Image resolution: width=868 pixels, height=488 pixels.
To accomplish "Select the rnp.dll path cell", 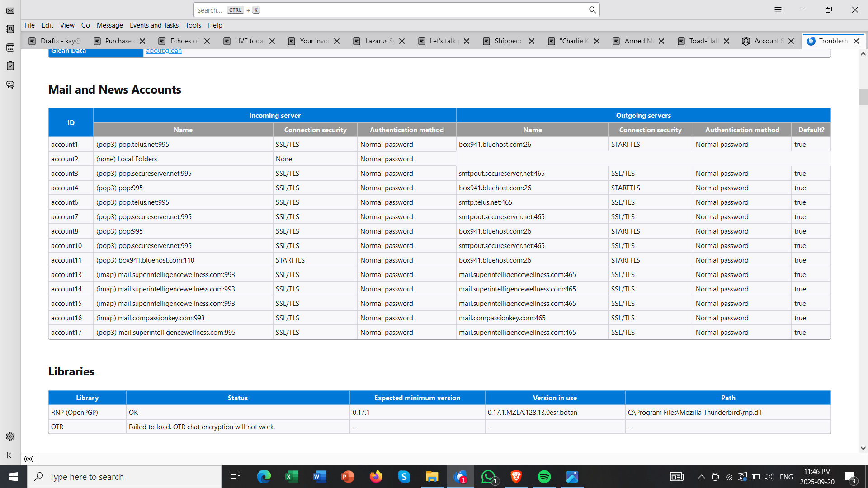I will [x=728, y=413].
